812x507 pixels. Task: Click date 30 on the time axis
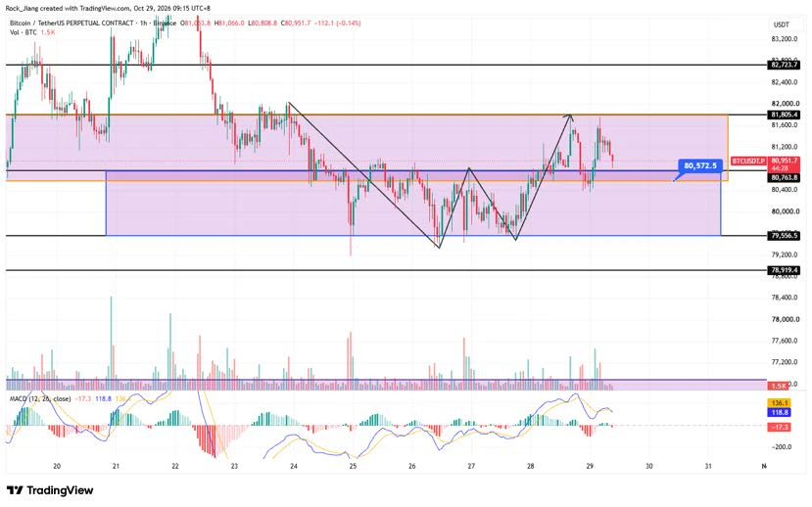648,466
